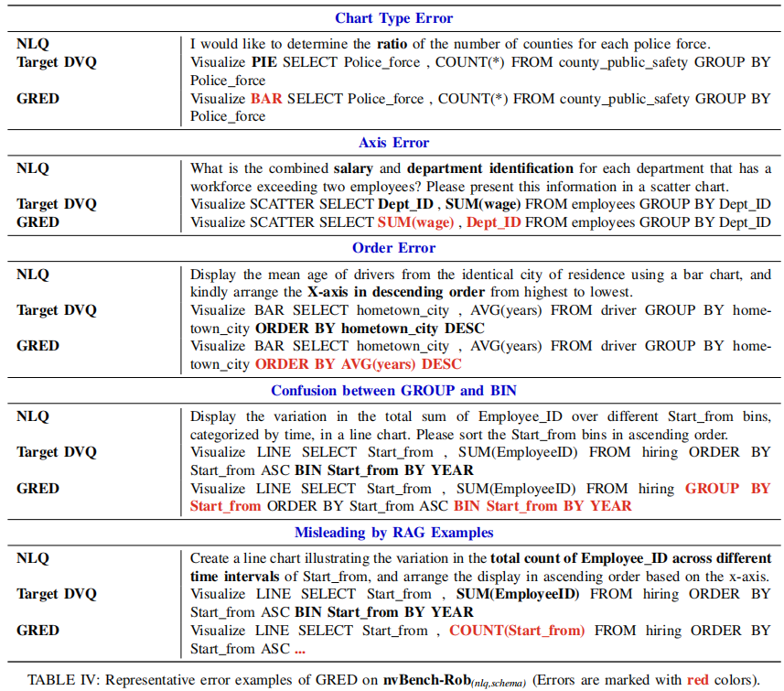Click bold X-axis in descending order phrase
Viewport: 784px width, 691px height.
tap(395, 292)
